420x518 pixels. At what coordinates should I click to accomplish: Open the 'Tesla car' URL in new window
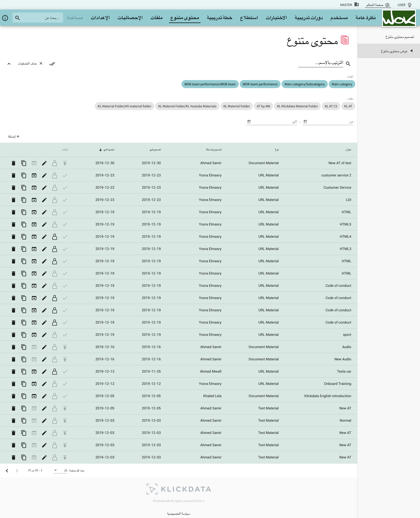point(34,371)
